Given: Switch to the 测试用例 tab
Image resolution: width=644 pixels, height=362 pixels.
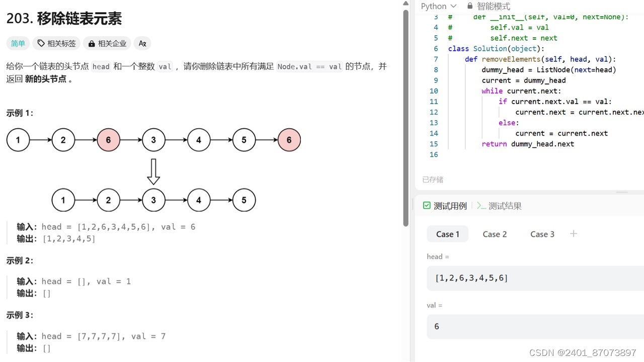Looking at the screenshot, I should click(x=445, y=206).
